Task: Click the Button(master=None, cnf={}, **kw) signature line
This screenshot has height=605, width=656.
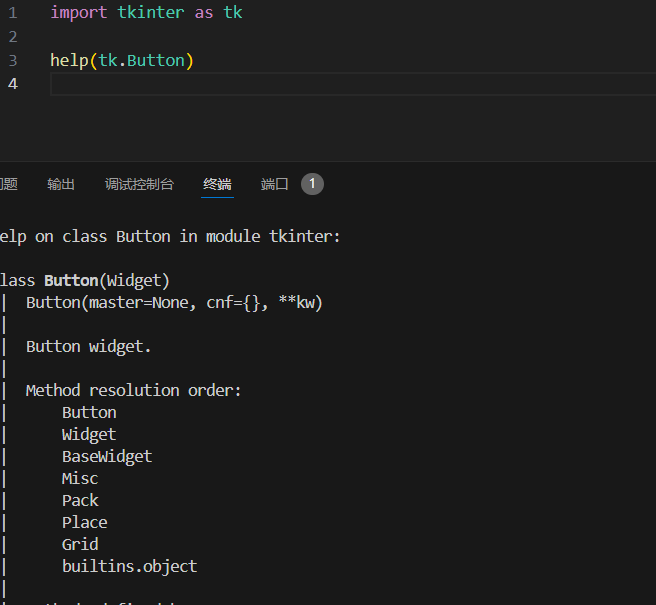Action: pyautogui.click(x=174, y=302)
